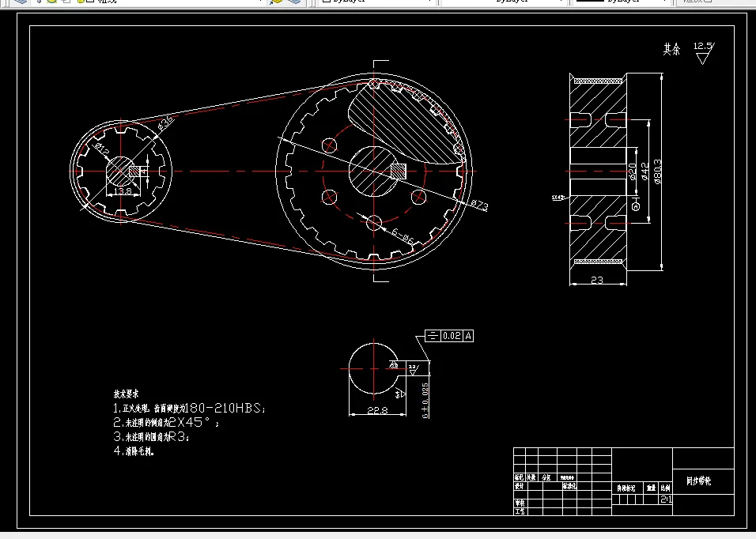756x539 pixels.
Task: Select the ø12 dimension on small pulley
Action: 102,149
